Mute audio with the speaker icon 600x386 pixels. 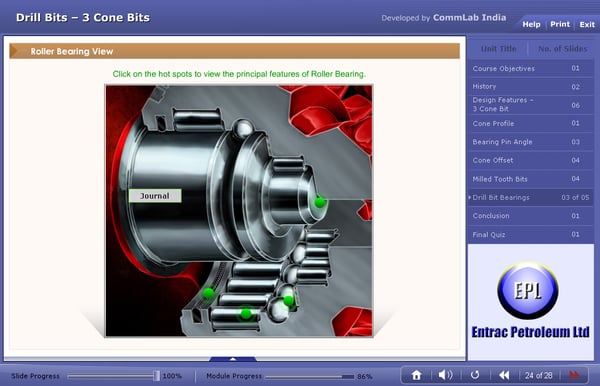(445, 375)
